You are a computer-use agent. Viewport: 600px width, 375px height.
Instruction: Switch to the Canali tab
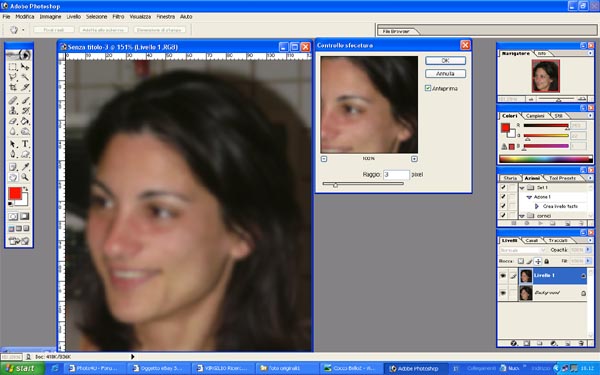[532, 240]
